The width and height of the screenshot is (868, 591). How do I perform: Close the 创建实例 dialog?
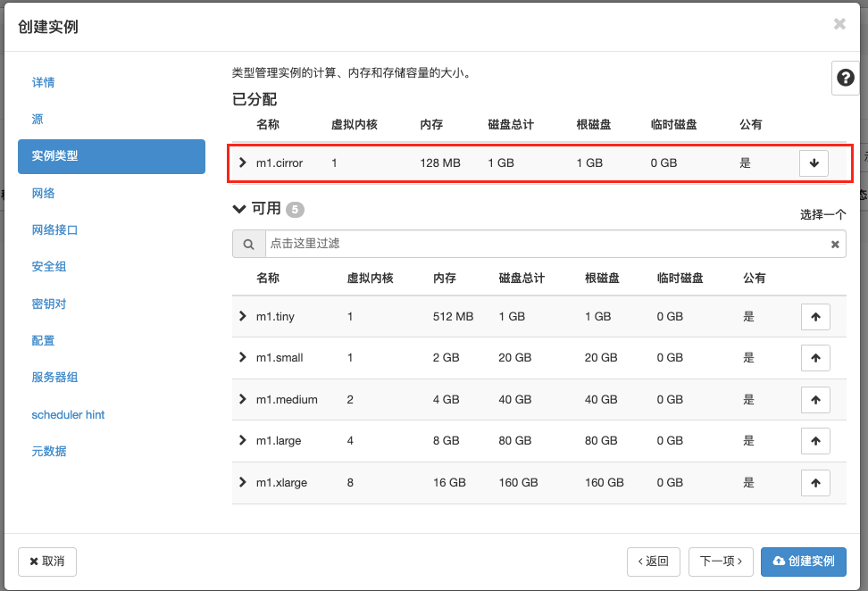(839, 24)
